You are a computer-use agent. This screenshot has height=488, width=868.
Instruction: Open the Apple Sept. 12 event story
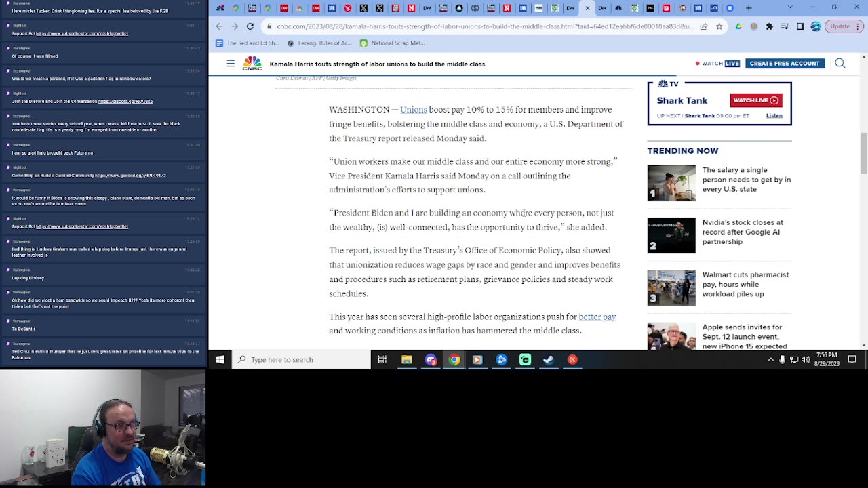pos(745,336)
